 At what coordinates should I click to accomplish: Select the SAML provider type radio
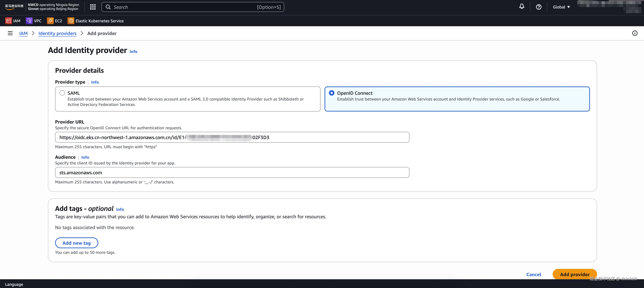click(62, 93)
